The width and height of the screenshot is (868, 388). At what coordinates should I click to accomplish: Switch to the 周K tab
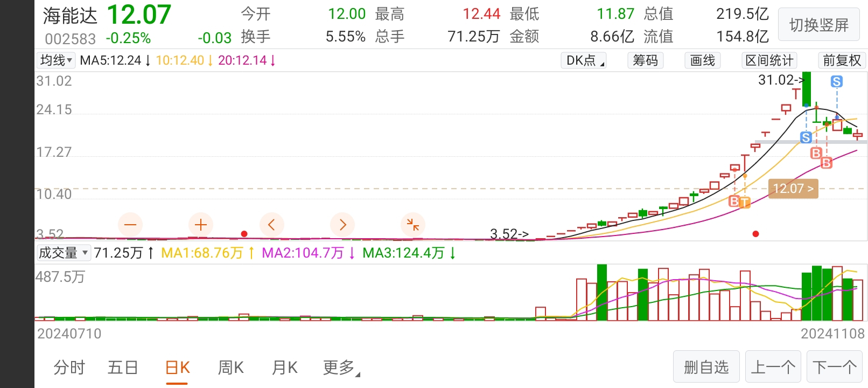[x=231, y=368]
